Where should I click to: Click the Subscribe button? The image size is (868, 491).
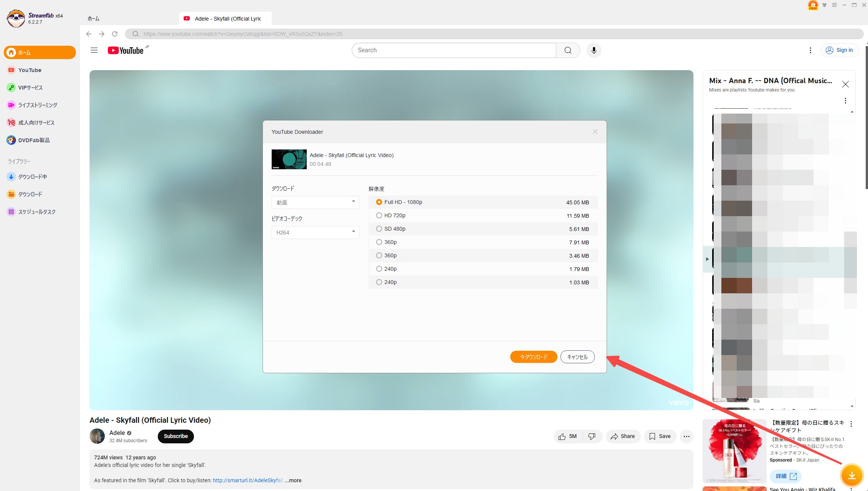[x=176, y=436]
